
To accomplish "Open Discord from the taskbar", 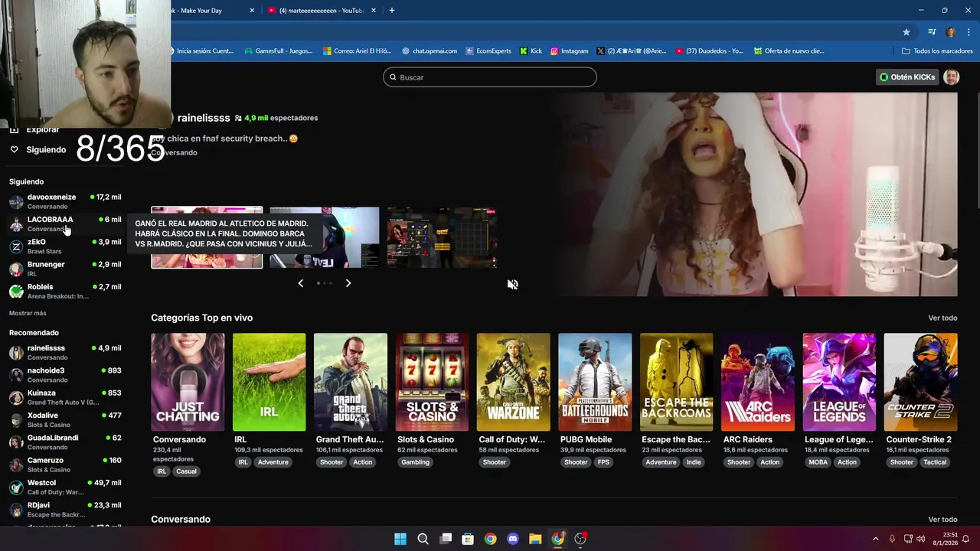I will tap(513, 539).
